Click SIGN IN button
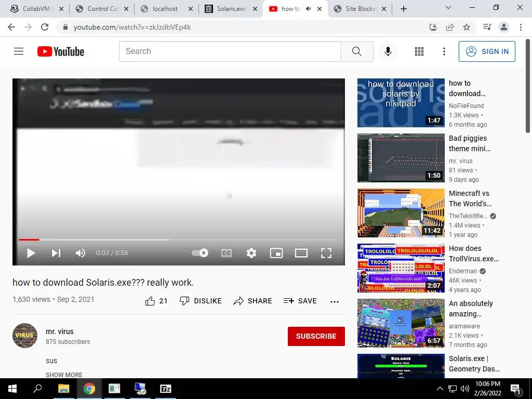Image resolution: width=532 pixels, height=399 pixels. (487, 51)
